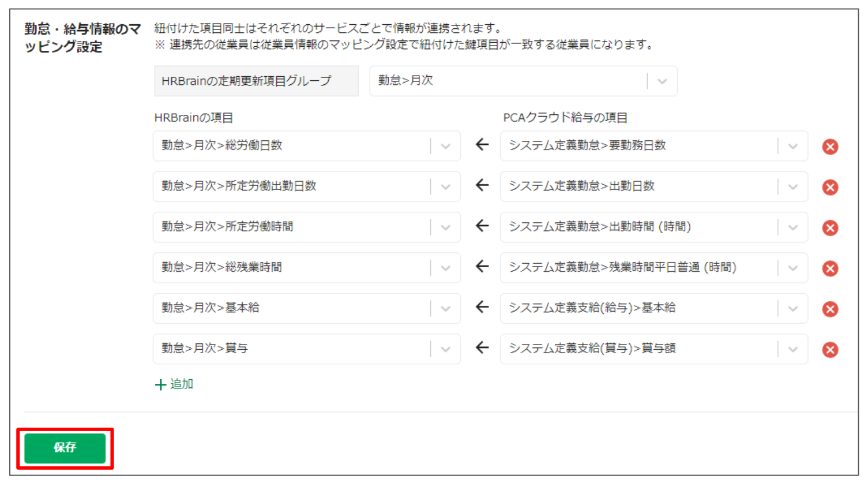Delete the 所定労働出勤日数 mapping row
The width and height of the screenshot is (868, 486).
tap(830, 187)
